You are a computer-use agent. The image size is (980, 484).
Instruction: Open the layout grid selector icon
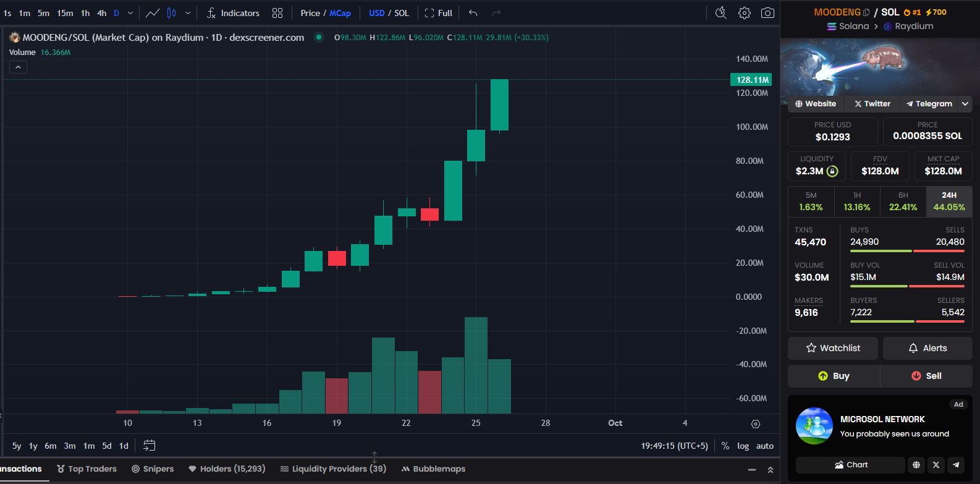[277, 13]
